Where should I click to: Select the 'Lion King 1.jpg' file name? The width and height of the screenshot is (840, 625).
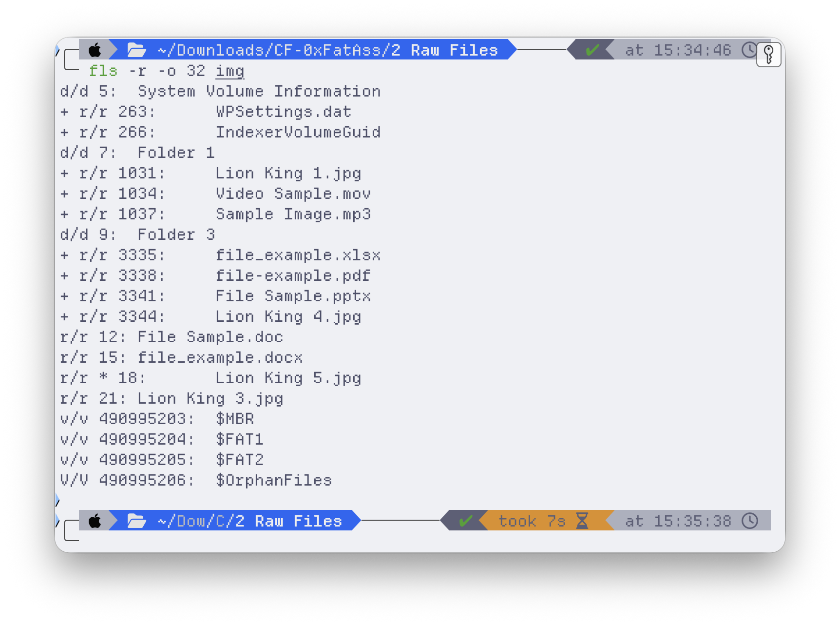(288, 173)
